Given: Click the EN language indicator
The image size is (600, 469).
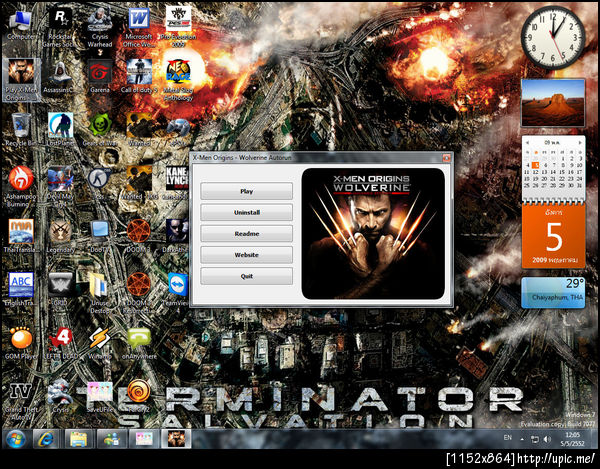Looking at the screenshot, I should pos(507,437).
